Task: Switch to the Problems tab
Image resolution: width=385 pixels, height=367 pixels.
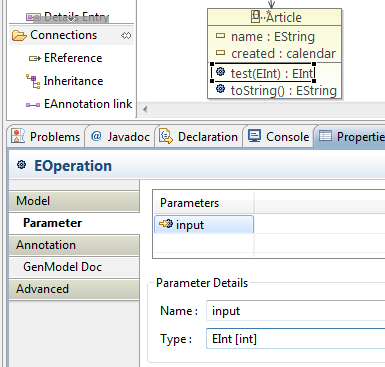Action: (x=46, y=136)
